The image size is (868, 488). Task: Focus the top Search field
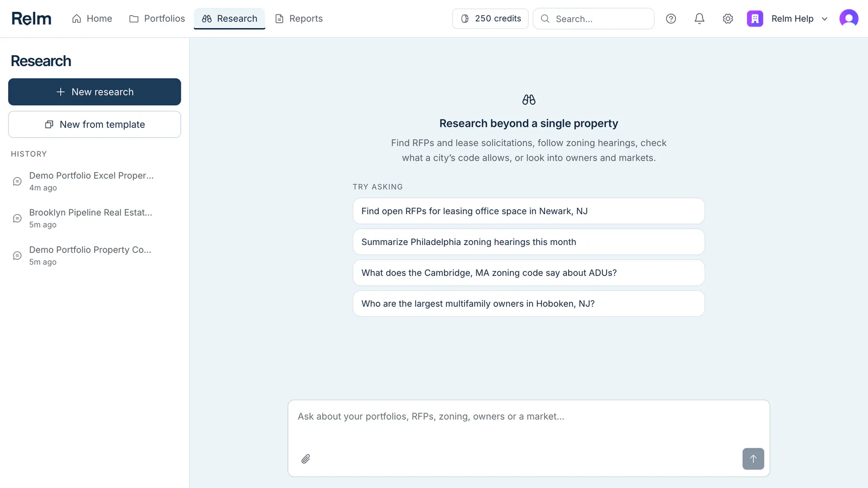coord(593,19)
